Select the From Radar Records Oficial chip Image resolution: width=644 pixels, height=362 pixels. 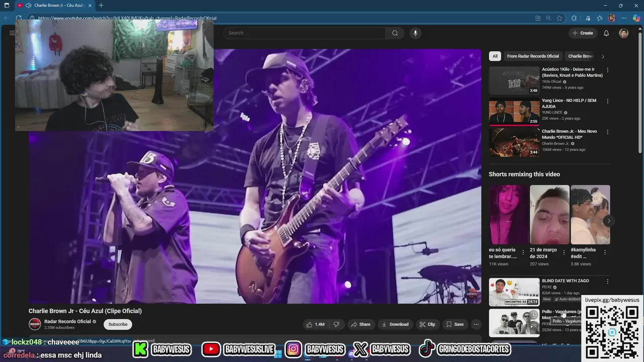[533, 56]
